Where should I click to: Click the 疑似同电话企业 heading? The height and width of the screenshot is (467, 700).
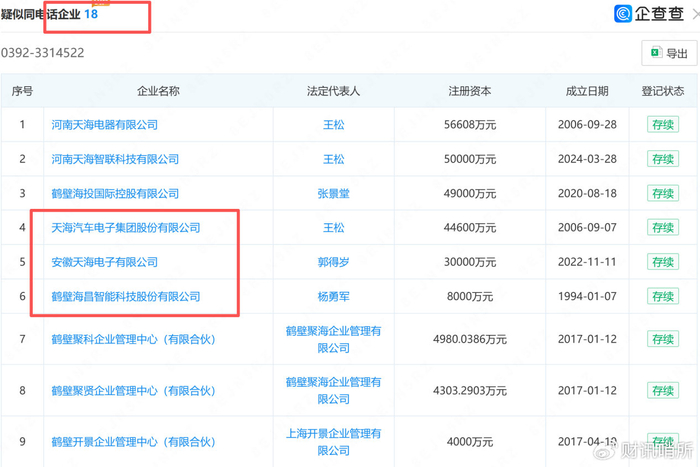(41, 14)
